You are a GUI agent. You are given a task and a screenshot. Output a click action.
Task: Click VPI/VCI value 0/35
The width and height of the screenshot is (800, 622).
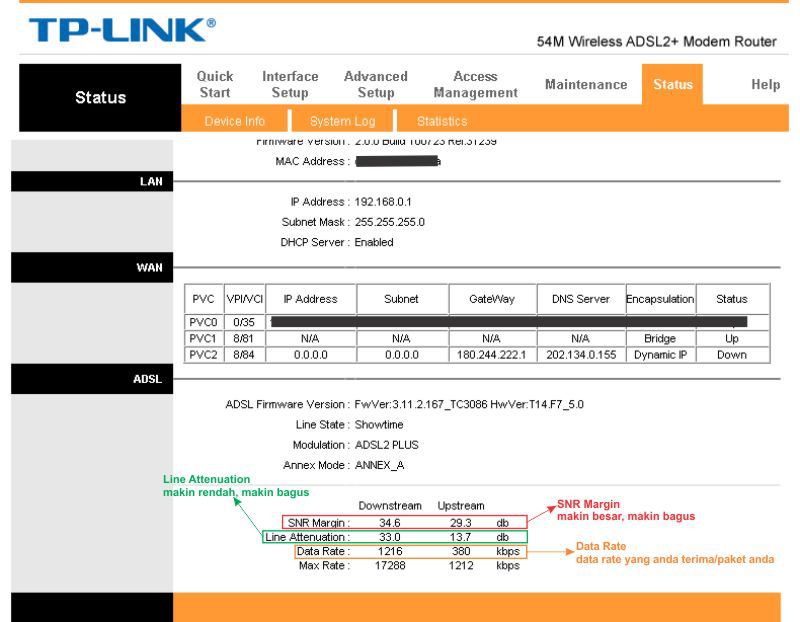[244, 322]
